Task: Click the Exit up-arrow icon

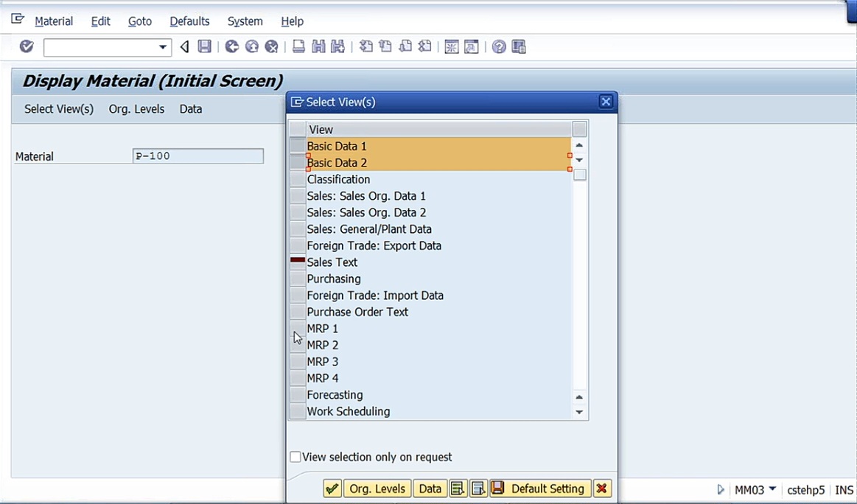Action: tap(251, 46)
